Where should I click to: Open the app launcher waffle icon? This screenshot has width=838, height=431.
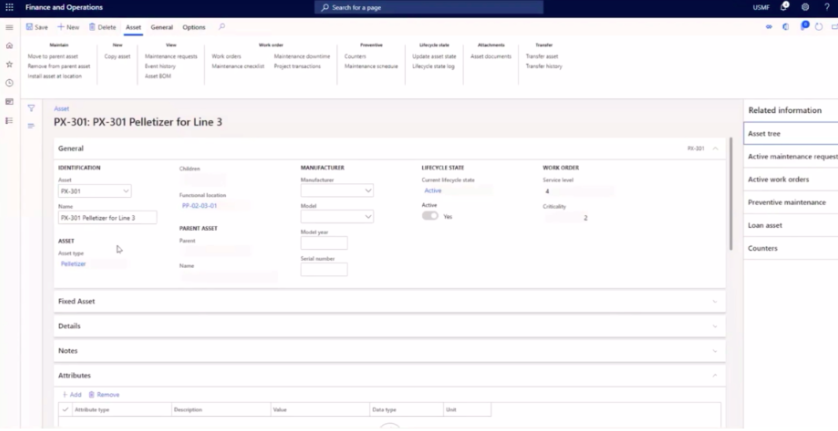point(9,7)
